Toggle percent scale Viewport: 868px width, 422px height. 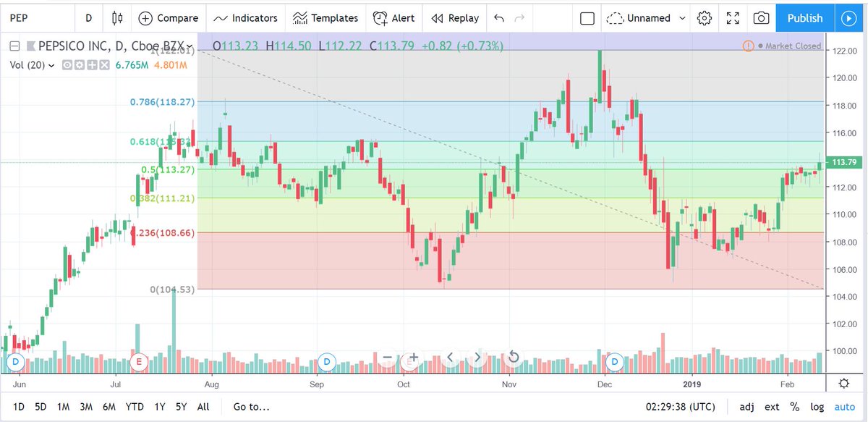click(795, 407)
